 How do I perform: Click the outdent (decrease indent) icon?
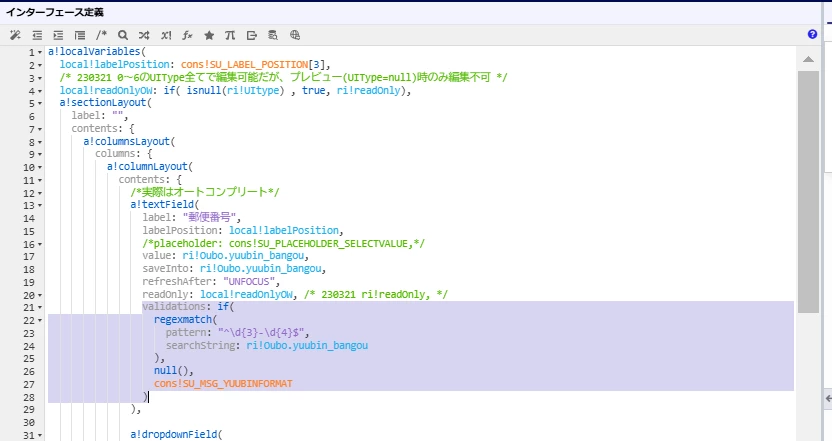click(37, 35)
